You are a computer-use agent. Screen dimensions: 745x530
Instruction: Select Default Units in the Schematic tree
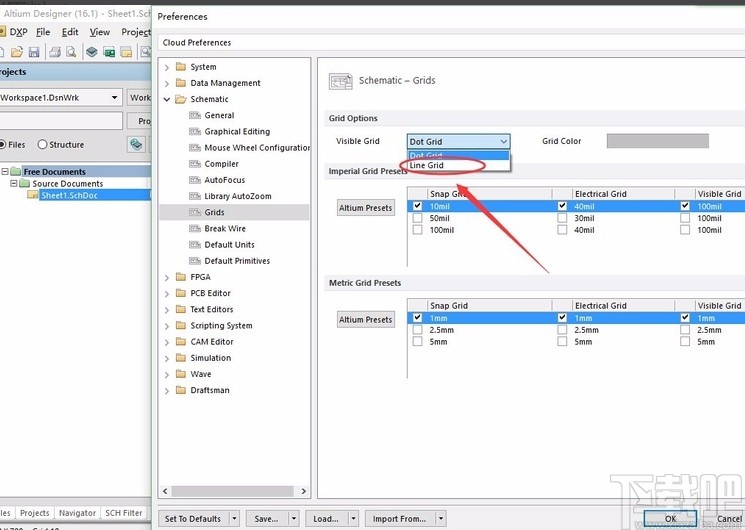(x=229, y=244)
